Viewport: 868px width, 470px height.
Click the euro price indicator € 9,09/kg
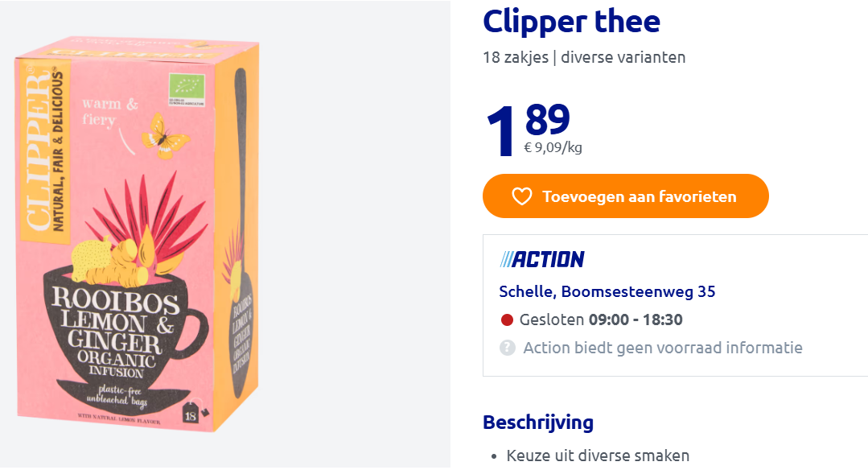[x=553, y=147]
